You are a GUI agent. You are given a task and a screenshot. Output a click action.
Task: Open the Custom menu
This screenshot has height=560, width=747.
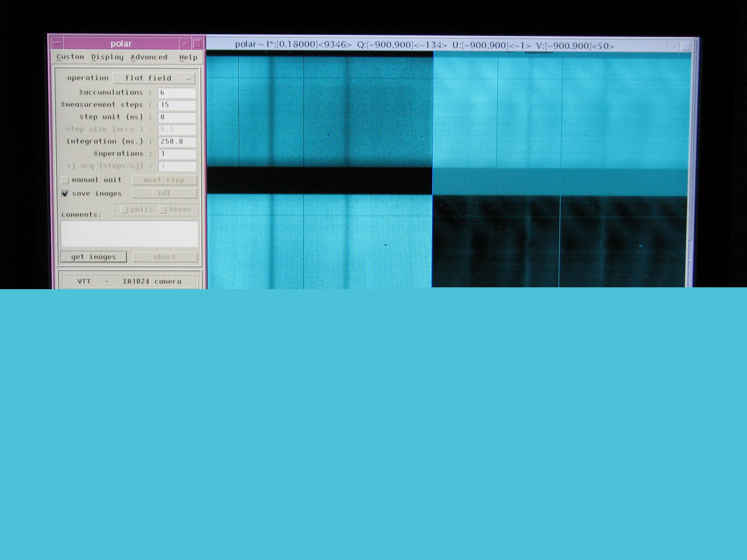coord(70,57)
